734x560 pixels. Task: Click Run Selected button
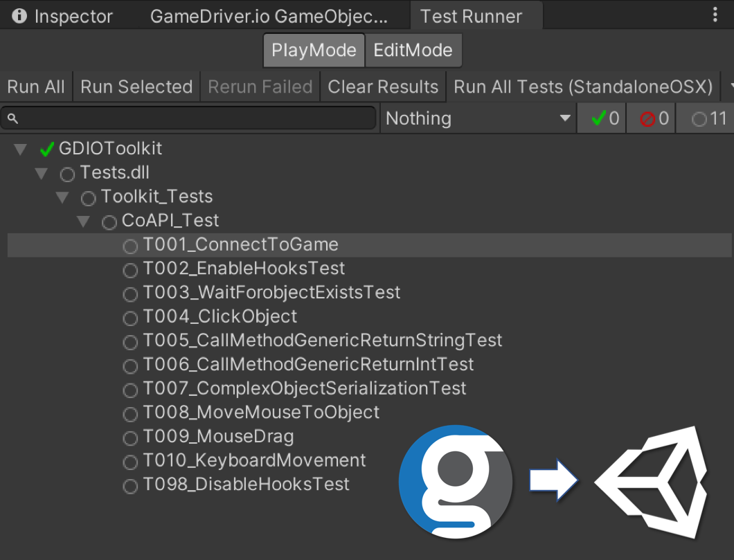tap(136, 87)
